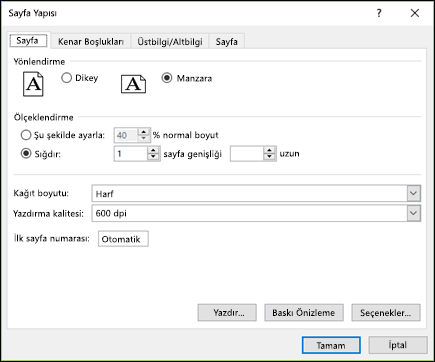Click the Yönlendirme section label
The image size is (435, 362).
coord(39,62)
